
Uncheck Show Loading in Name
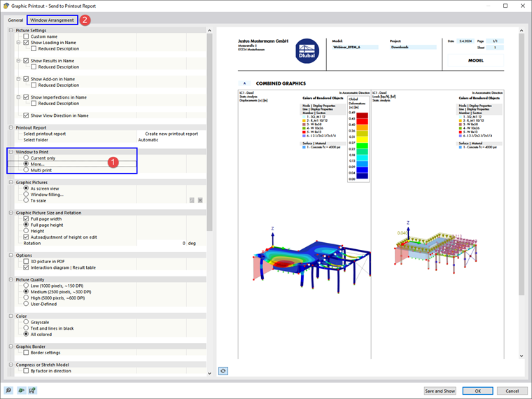click(26, 43)
